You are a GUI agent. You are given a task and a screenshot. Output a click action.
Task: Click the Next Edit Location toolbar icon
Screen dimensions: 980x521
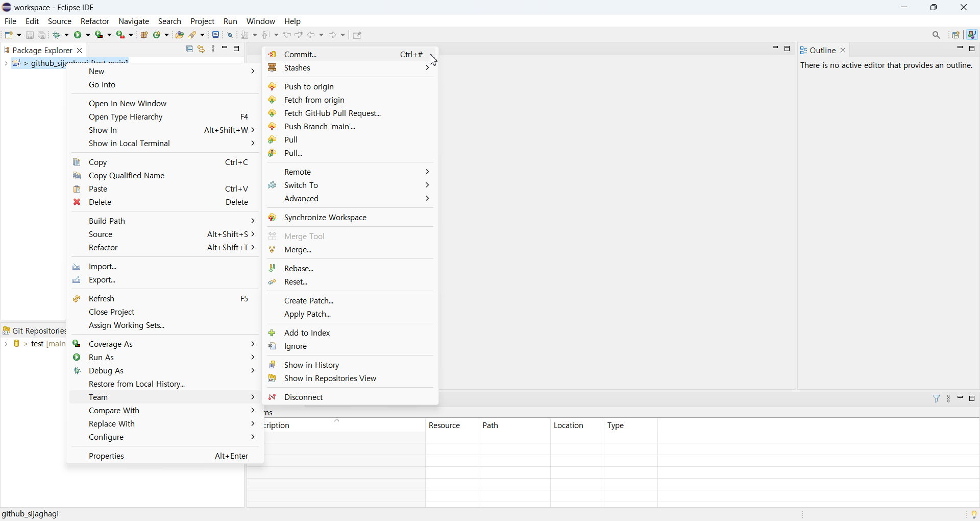(299, 35)
